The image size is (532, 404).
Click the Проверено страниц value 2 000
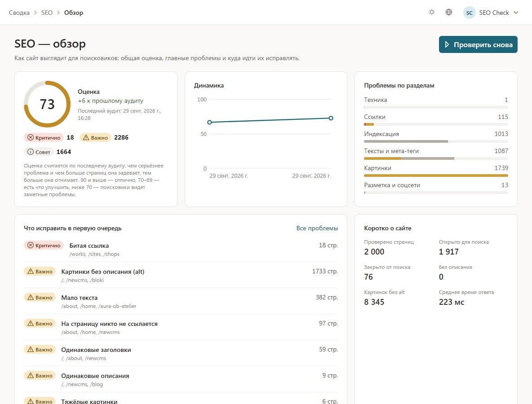click(x=374, y=251)
